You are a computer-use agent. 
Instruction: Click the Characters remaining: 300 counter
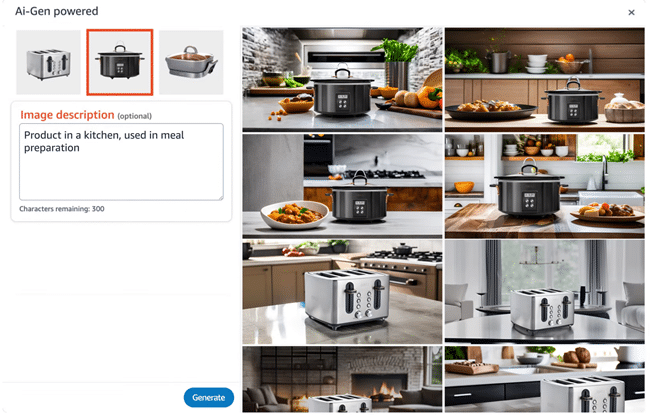coord(62,209)
